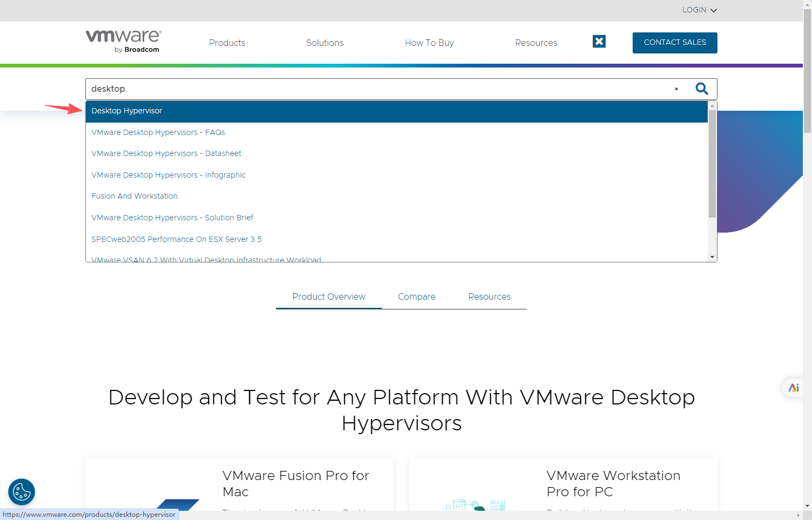Select Desktop Hypervisor suggestion
Viewport: 812px width, 520px height.
click(397, 111)
